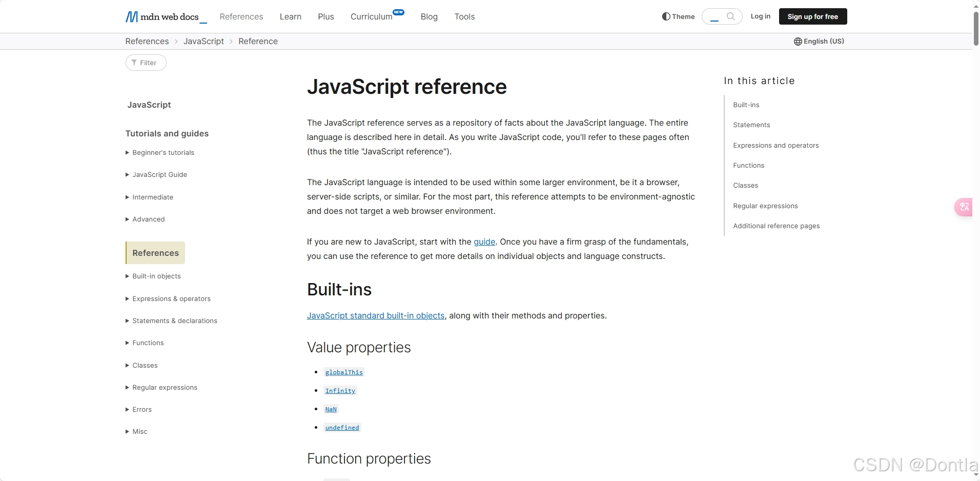Click the Filter sidebar input
This screenshot has height=481, width=980.
click(x=146, y=63)
